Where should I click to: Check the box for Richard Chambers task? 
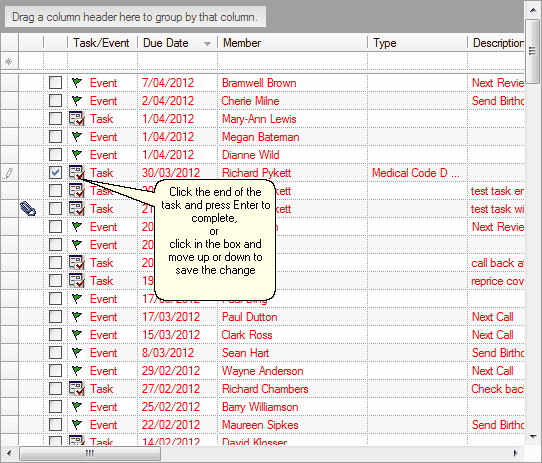click(x=55, y=388)
